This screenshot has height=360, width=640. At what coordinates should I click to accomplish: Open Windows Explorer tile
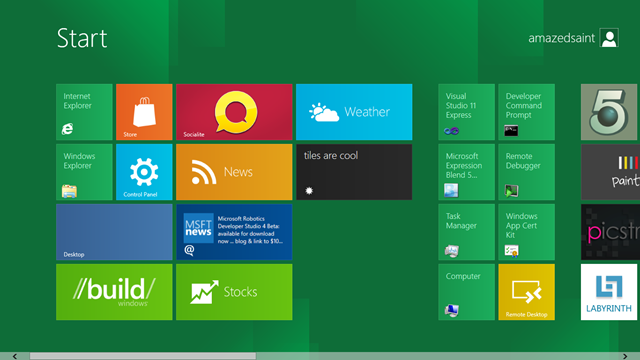point(84,172)
